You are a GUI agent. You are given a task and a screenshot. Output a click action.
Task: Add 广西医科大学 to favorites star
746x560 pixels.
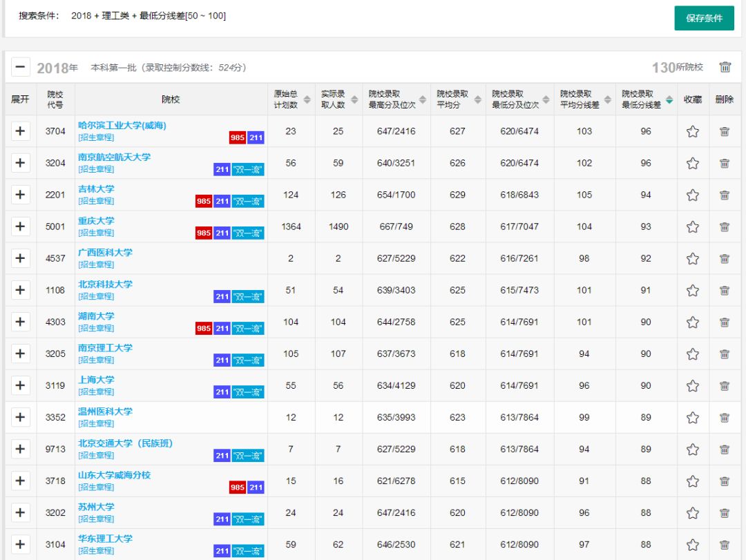click(693, 259)
